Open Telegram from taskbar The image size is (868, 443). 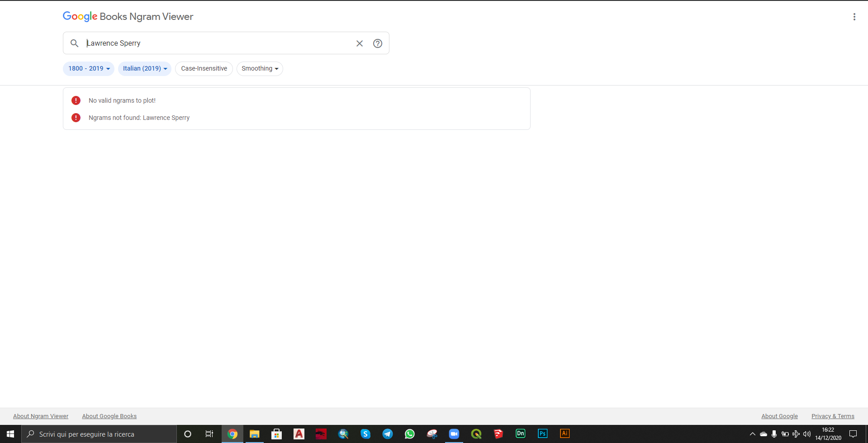click(388, 434)
